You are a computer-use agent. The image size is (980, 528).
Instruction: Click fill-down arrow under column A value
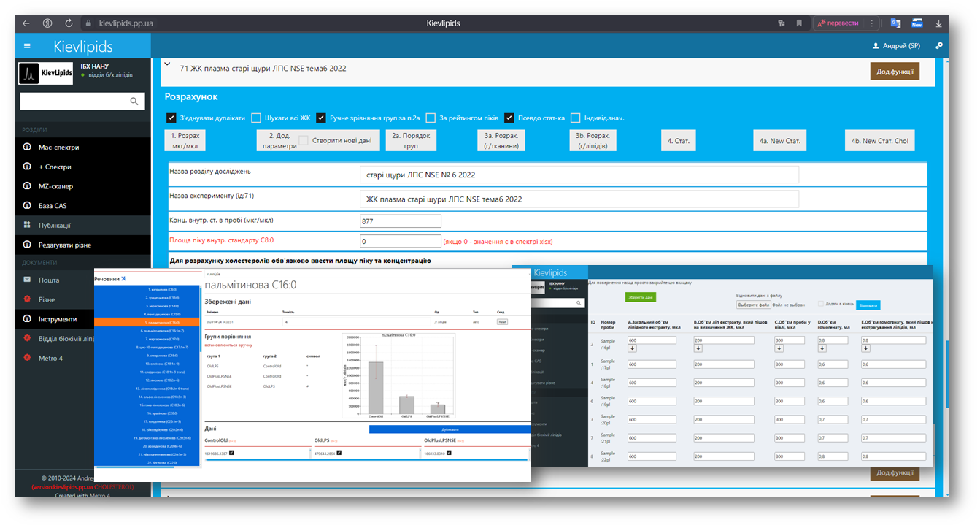point(632,349)
